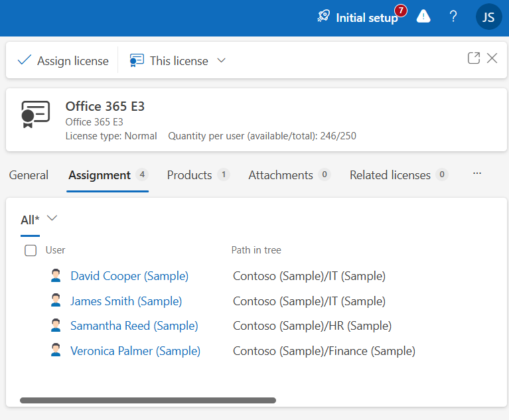Screen dimensions: 509x420
Task: Click the user icon beside David Cooper
Action: click(56, 275)
